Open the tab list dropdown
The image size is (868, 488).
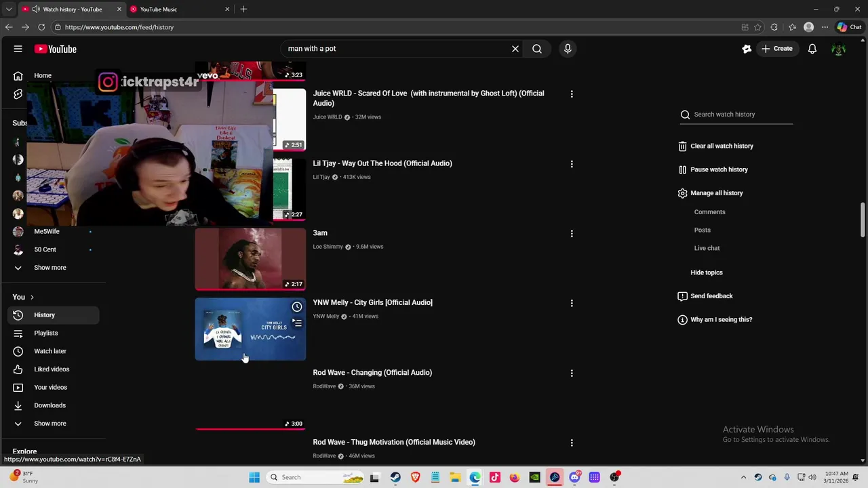pos(9,9)
